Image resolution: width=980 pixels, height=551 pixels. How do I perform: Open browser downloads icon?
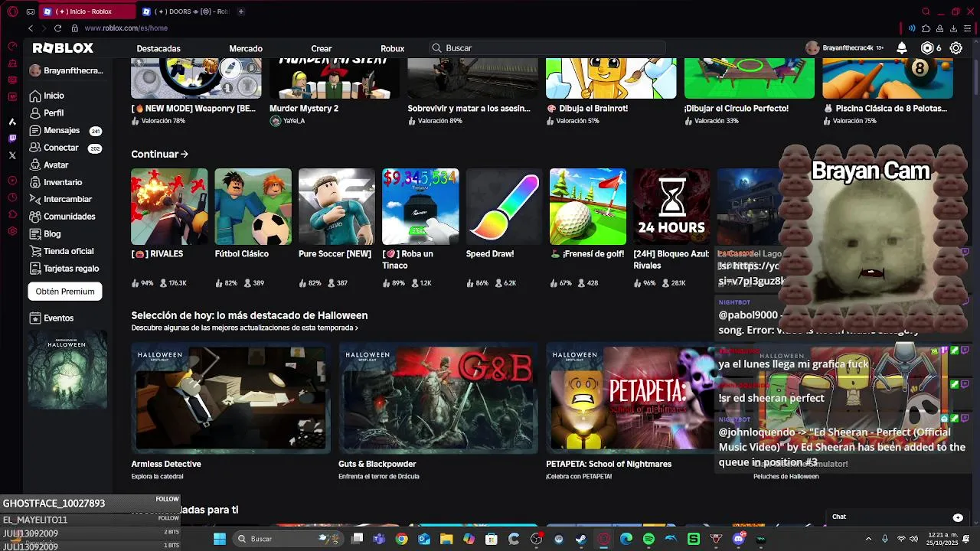tap(954, 28)
